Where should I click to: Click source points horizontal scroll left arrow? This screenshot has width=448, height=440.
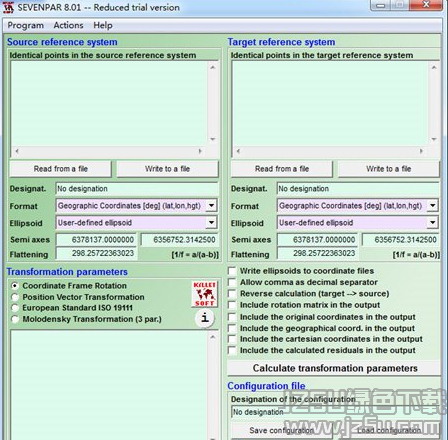(x=17, y=151)
